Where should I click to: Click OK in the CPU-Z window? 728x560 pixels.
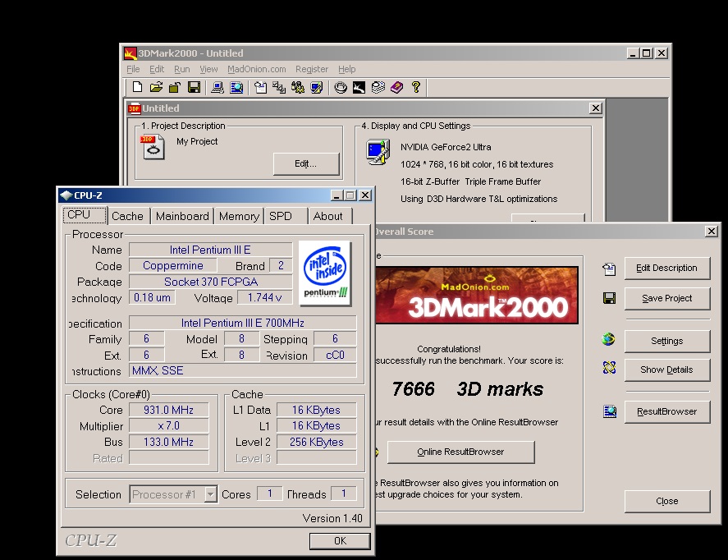point(340,541)
